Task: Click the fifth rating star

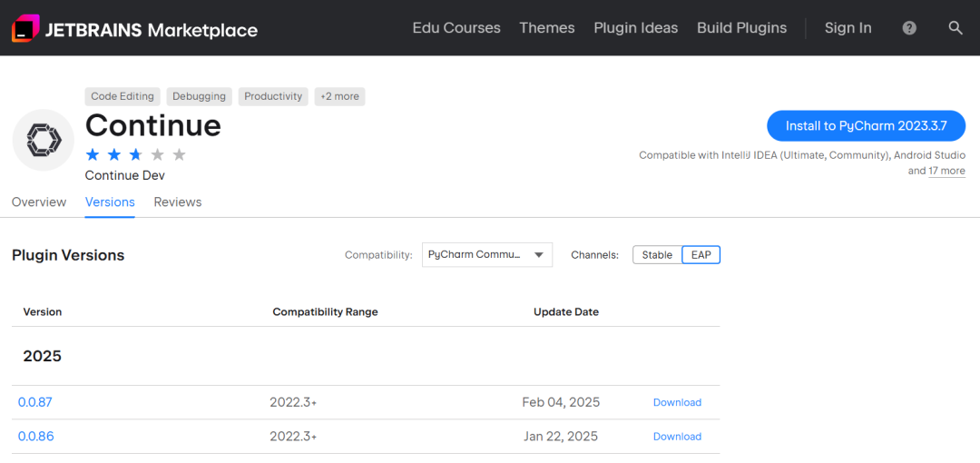Action: [x=179, y=154]
